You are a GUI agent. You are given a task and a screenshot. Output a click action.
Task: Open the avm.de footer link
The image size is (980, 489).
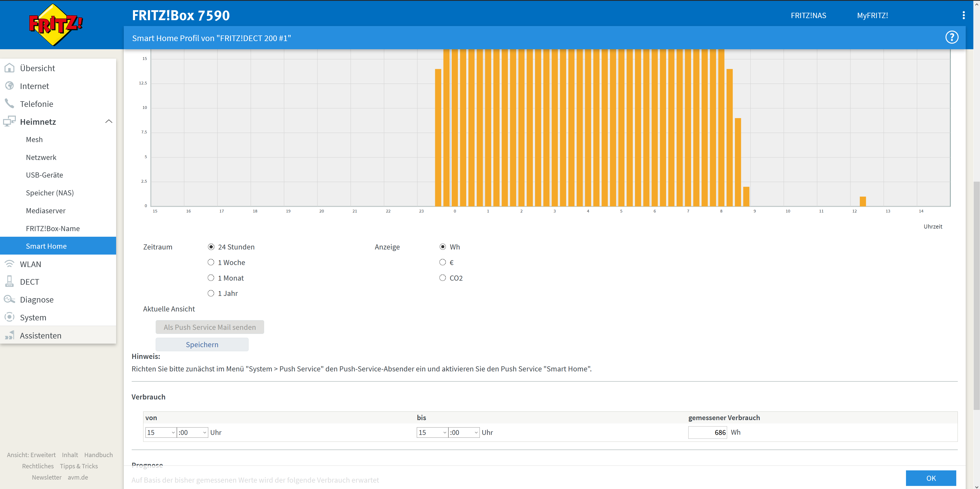pos(78,477)
